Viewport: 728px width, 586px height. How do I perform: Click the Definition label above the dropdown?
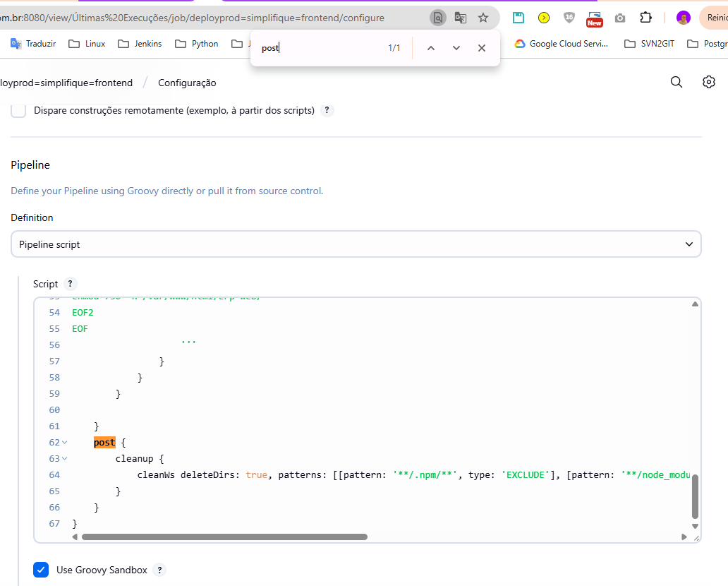tap(32, 217)
